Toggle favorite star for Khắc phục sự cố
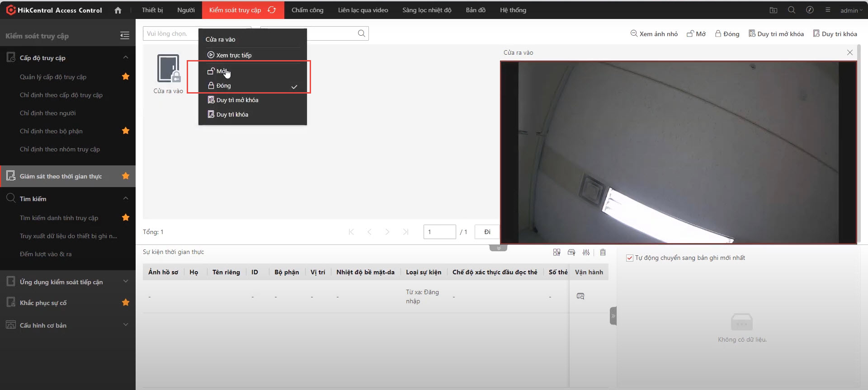 (x=126, y=303)
